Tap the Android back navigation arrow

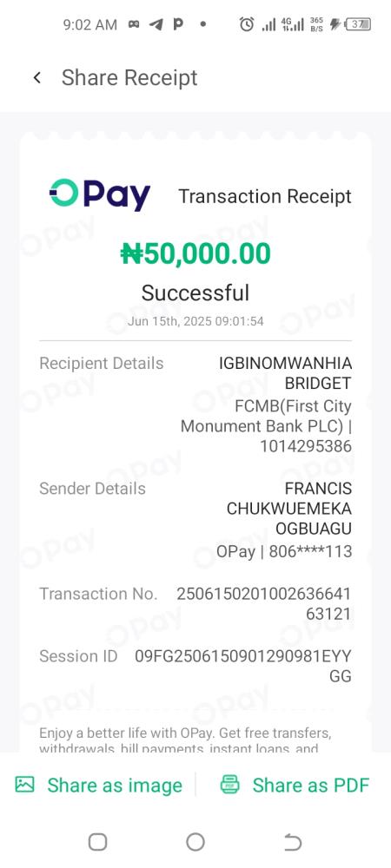pos(293,842)
